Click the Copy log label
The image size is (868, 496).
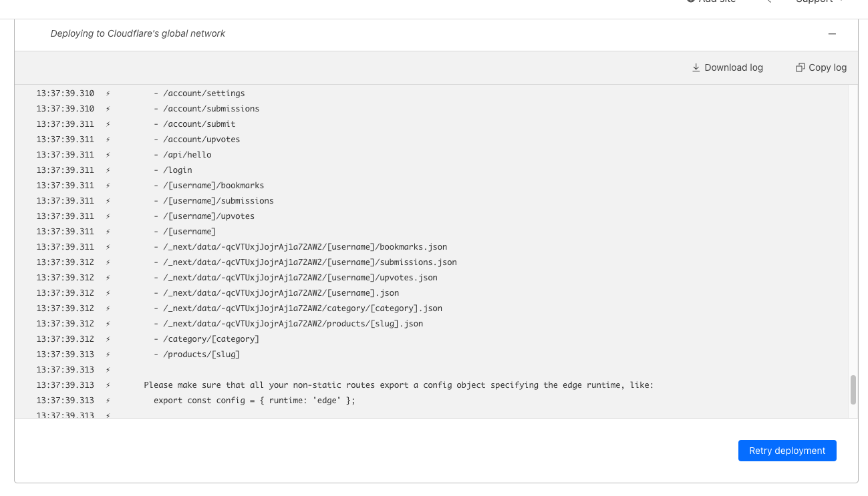[827, 67]
